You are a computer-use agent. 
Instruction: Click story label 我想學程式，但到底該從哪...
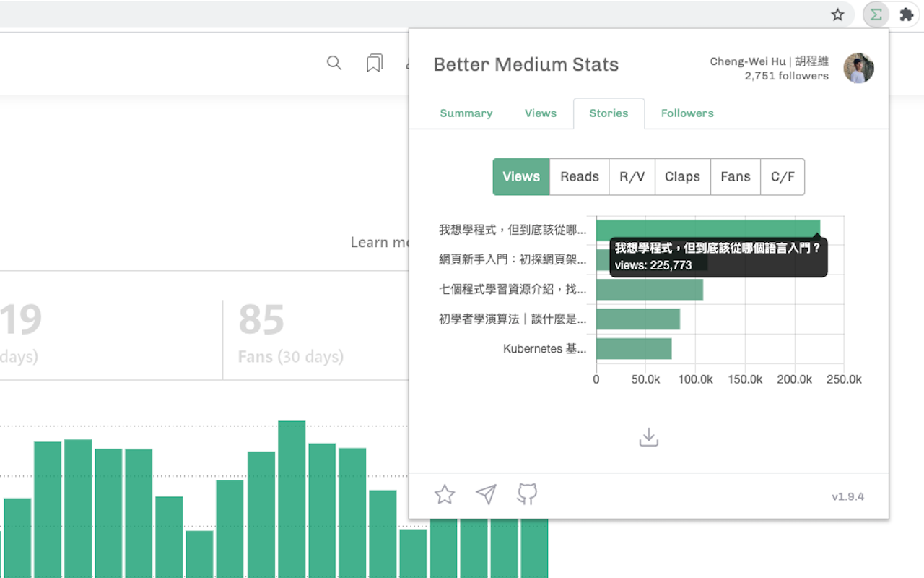click(x=513, y=230)
